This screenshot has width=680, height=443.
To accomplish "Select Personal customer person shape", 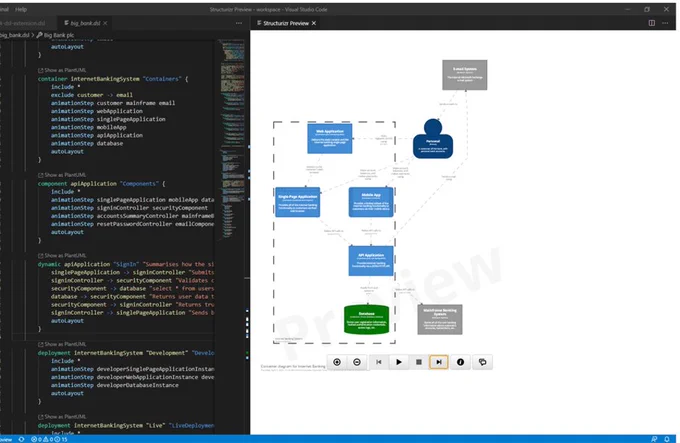I will 433,139.
